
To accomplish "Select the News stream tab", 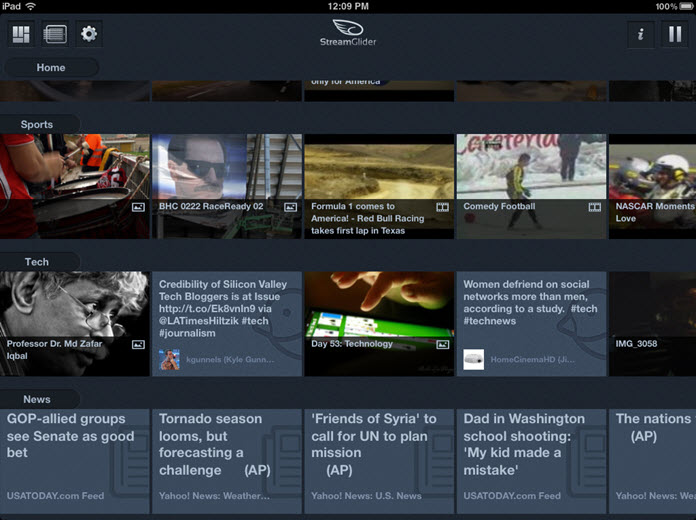I will coord(37,399).
